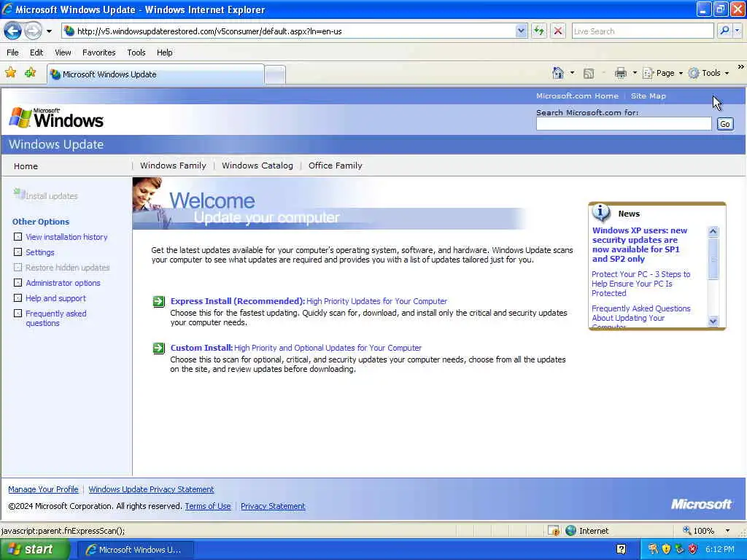This screenshot has width=747, height=560.
Task: Open Protect Your PC 3 Steps link
Action: 640,284
